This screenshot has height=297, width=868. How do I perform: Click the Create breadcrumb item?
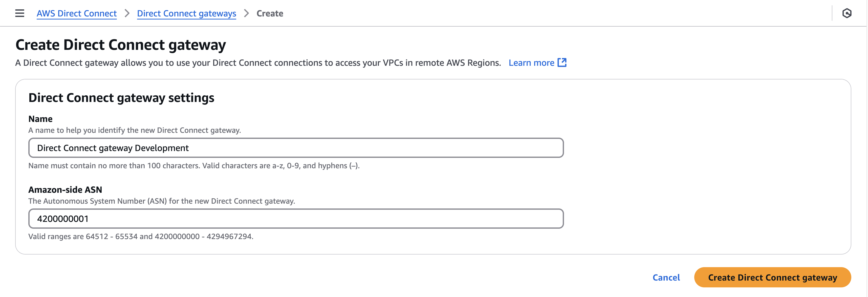[270, 13]
